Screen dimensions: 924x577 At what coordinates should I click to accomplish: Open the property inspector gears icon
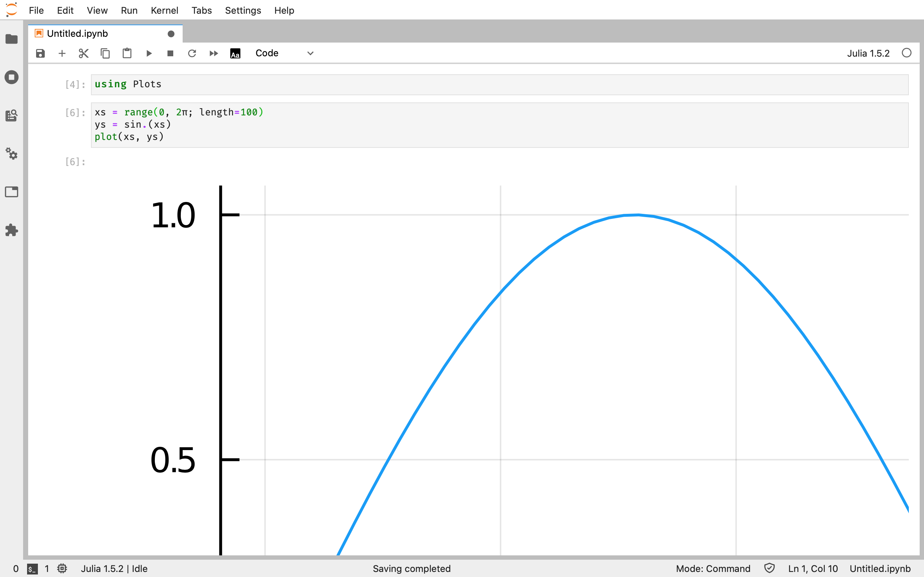coord(12,154)
